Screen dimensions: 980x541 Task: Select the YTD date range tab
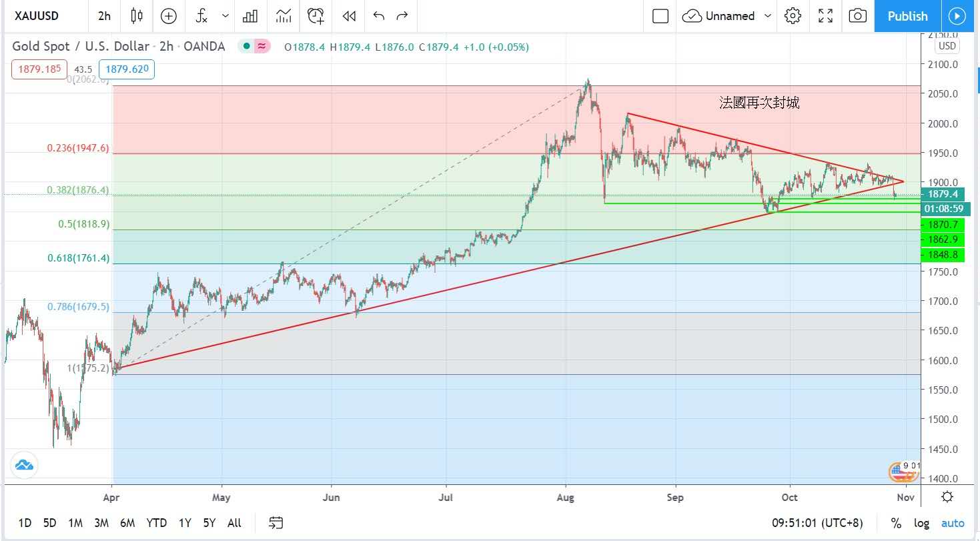pyautogui.click(x=156, y=523)
